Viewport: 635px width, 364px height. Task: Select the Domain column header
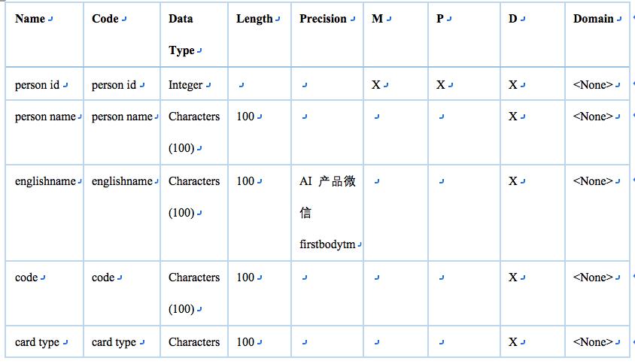coord(597,35)
